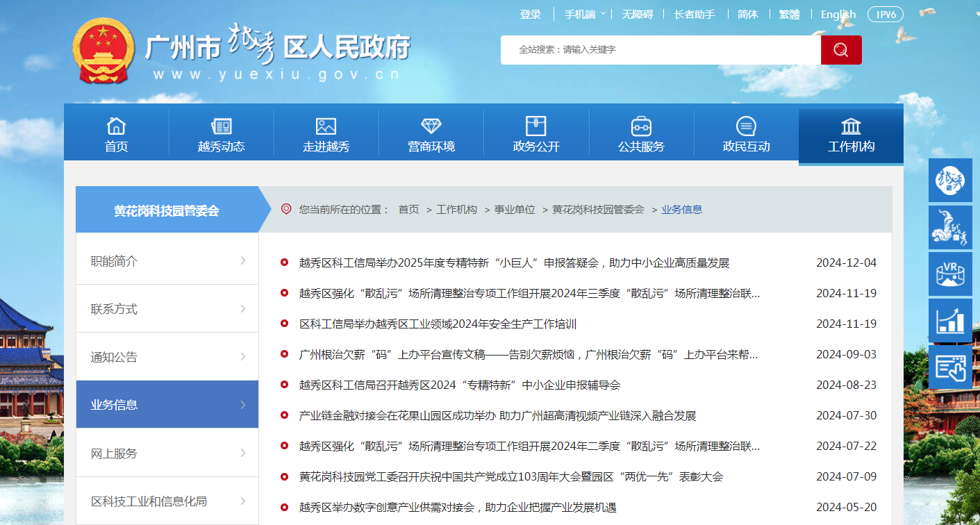Open the hand-tapping screen sidebar icon
The image size is (980, 525).
[x=950, y=367]
